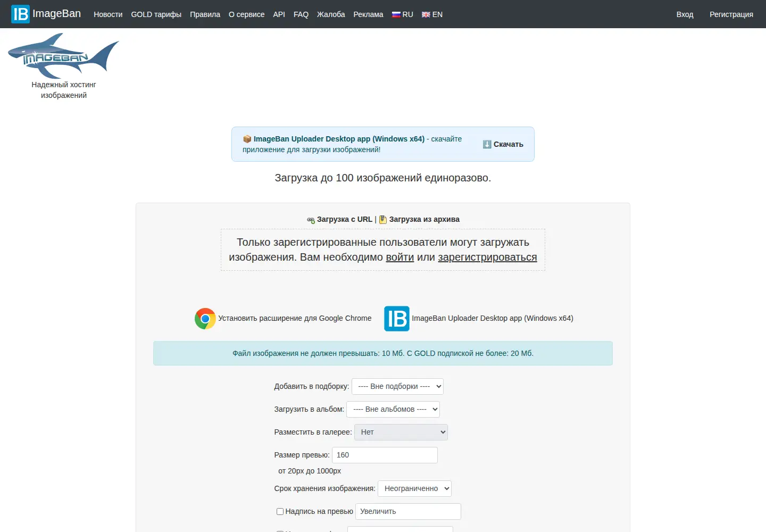Screen dimensions: 766x532
Task: Click the Загрузка с URL link
Action: click(x=345, y=219)
